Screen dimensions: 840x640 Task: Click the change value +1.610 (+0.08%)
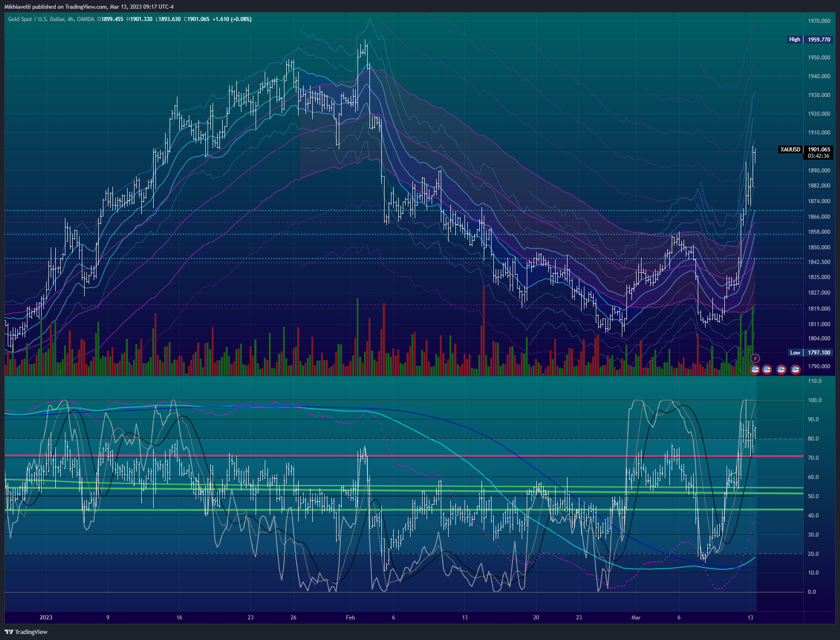pos(232,19)
